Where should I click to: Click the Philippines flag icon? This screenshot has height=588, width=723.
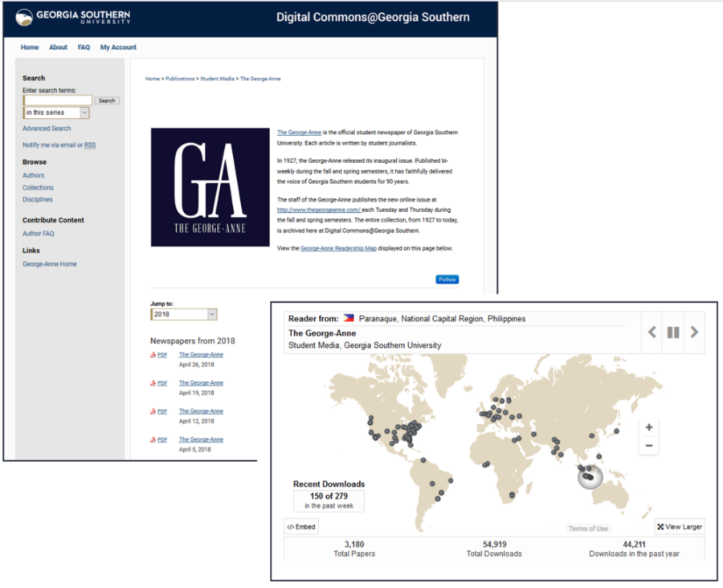click(x=349, y=318)
